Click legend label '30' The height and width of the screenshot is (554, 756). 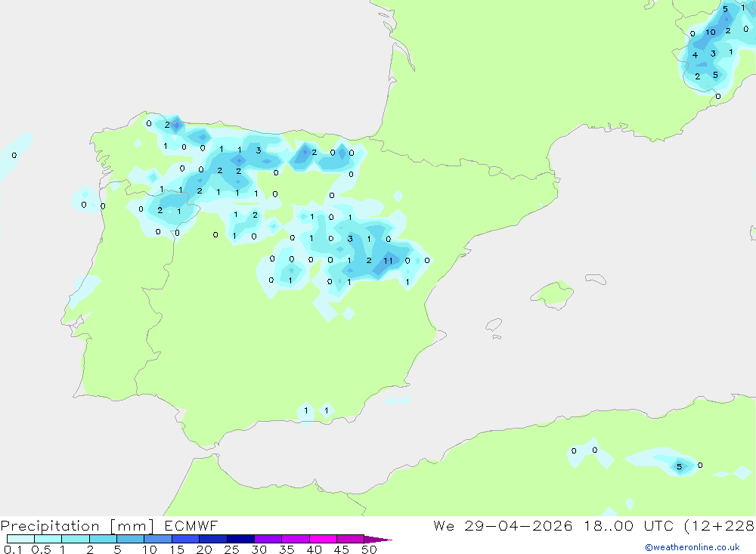tap(259, 549)
